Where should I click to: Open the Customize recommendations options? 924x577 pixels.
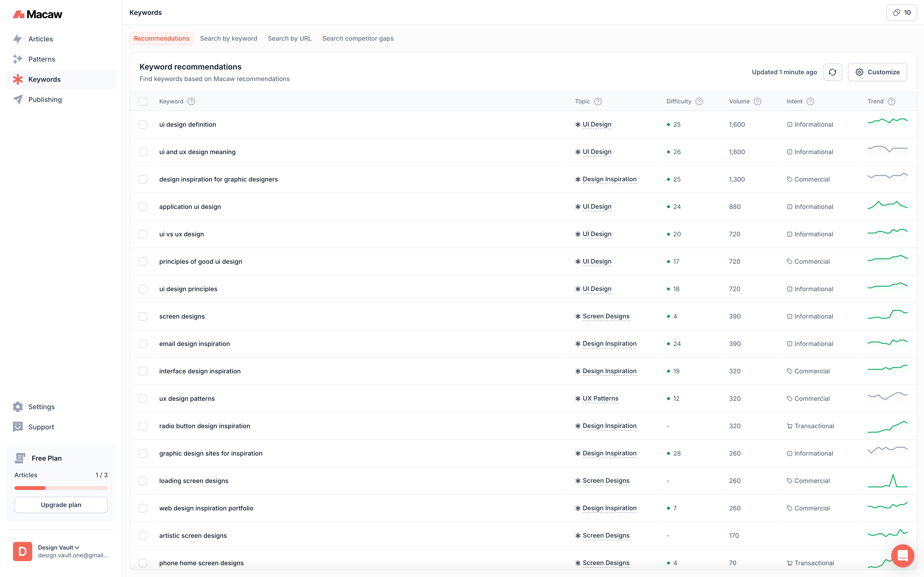pyautogui.click(x=877, y=72)
